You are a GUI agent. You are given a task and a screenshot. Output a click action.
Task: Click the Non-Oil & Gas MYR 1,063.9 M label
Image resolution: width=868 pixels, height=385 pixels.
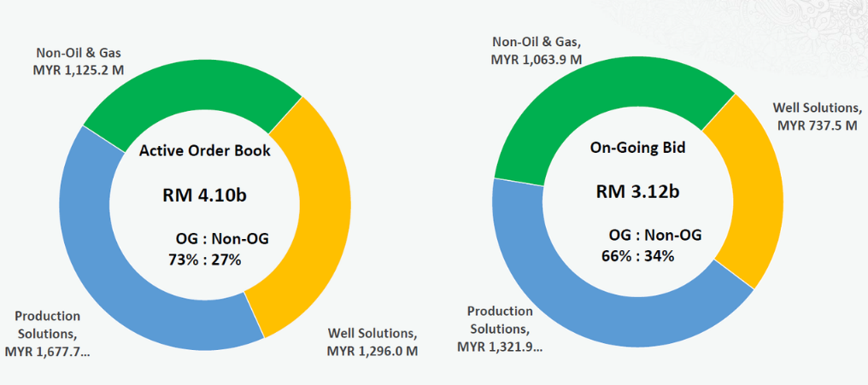click(537, 50)
